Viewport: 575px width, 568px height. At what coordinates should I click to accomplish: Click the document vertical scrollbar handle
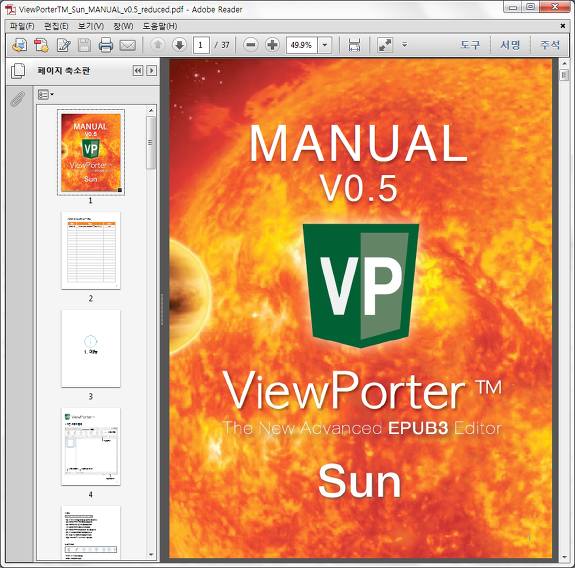click(x=564, y=75)
